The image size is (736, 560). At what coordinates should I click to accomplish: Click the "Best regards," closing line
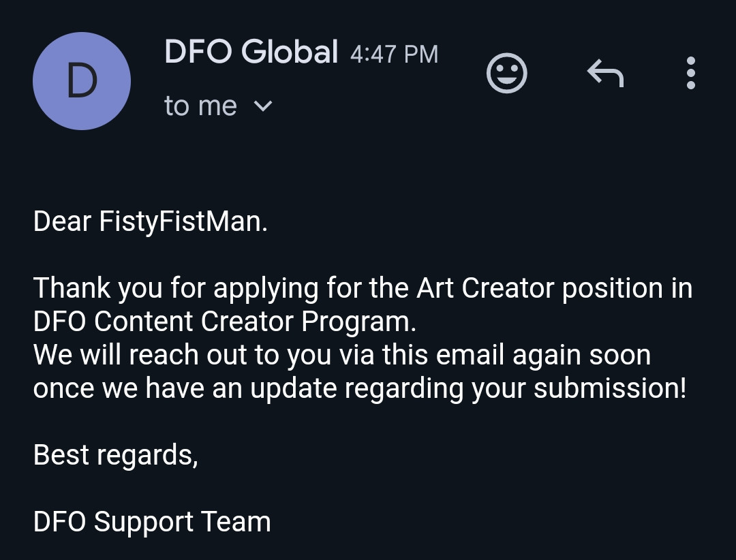pos(115,455)
